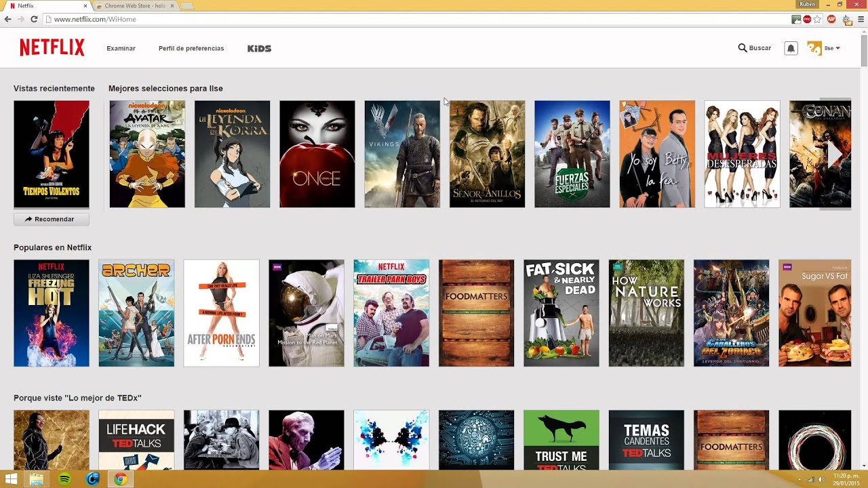Click the Recomendar button
868x488 pixels.
pos(52,219)
